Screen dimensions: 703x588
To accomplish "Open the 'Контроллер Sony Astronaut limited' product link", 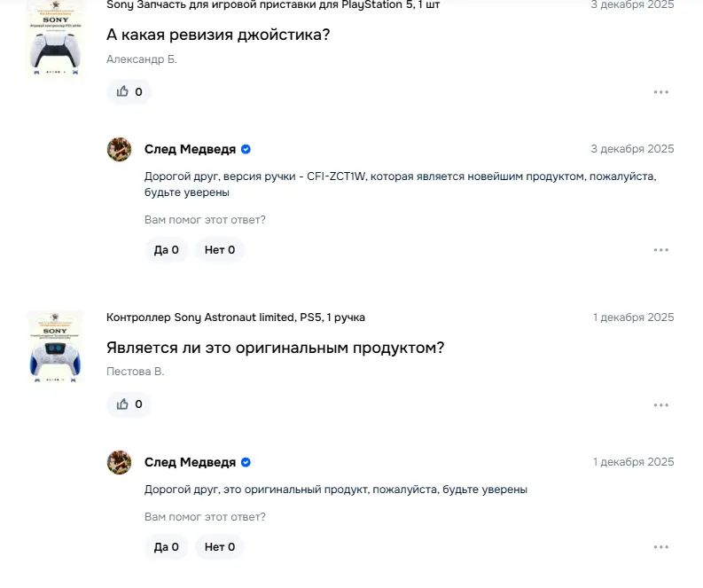I will [235, 318].
